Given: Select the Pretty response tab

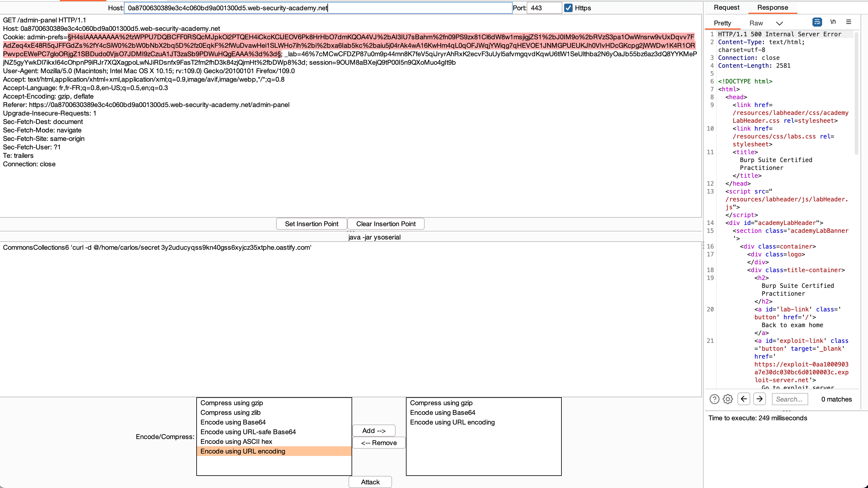Looking at the screenshot, I should tap(722, 23).
